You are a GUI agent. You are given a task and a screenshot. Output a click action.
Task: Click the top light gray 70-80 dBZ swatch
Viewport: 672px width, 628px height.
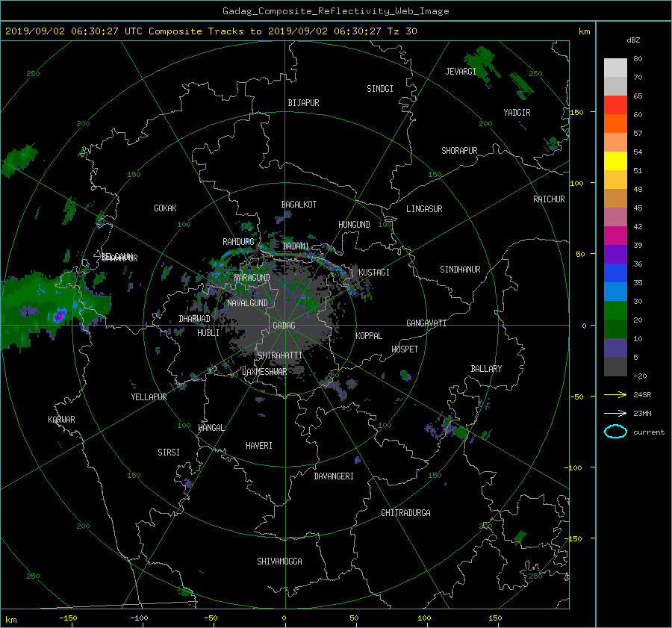click(615, 68)
